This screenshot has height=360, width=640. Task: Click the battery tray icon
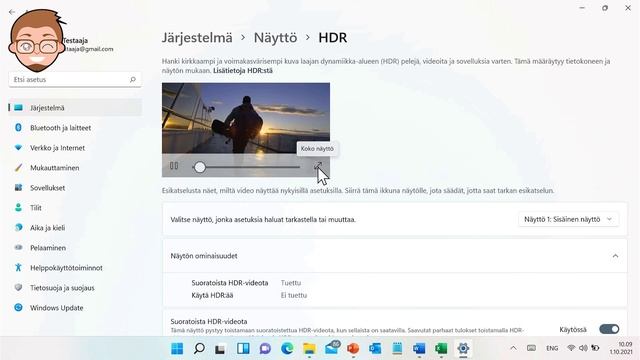(596, 348)
